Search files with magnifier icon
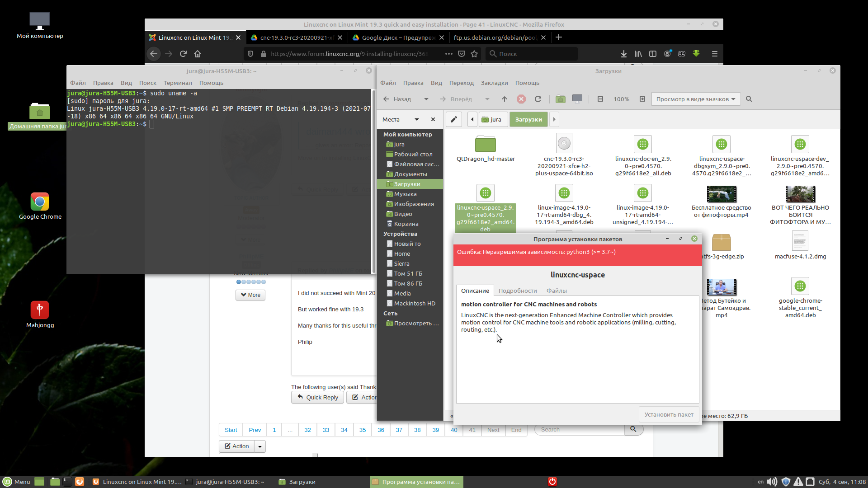Image resolution: width=868 pixels, height=488 pixels. (x=749, y=99)
